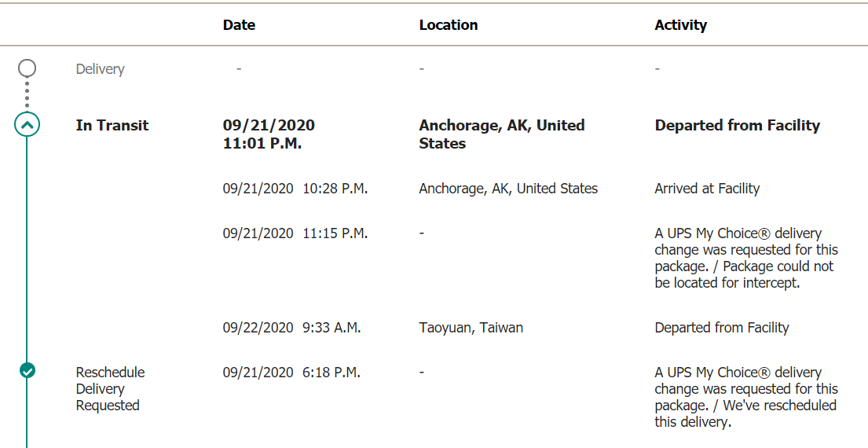The image size is (868, 448).
Task: Click the empty Delivery status circle
Action: [x=27, y=68]
